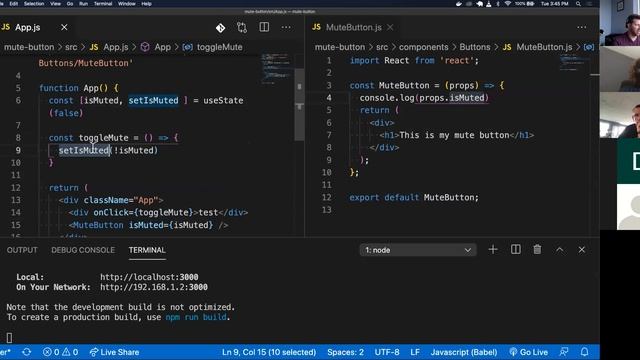Image resolution: width=640 pixels, height=360 pixels.
Task: Open the Help menu
Action: tap(146, 4)
